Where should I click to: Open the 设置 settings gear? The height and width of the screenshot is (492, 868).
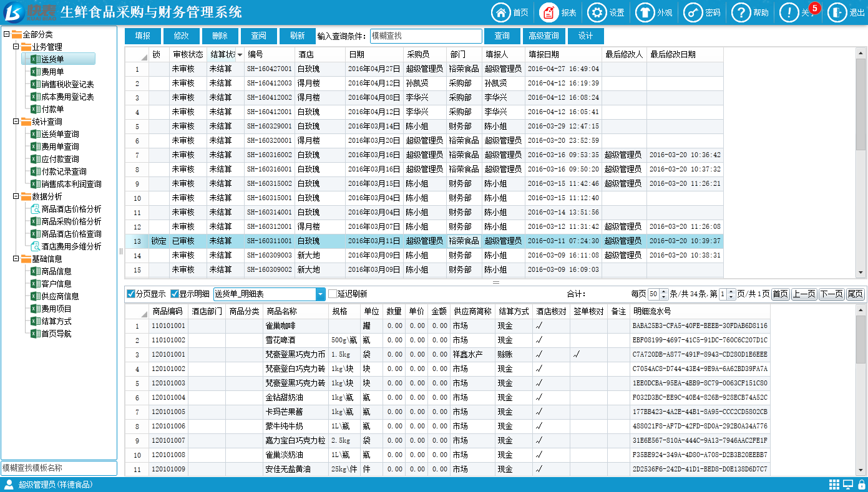click(x=597, y=12)
